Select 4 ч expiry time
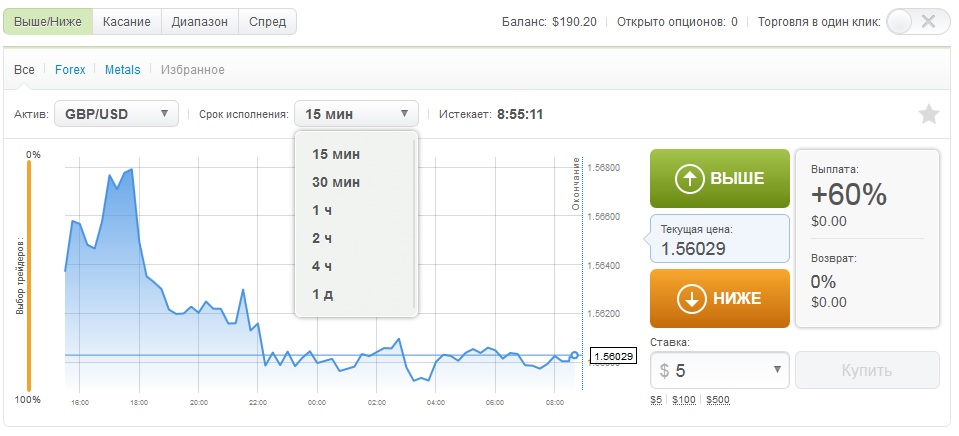The width and height of the screenshot is (959, 436). (x=322, y=266)
